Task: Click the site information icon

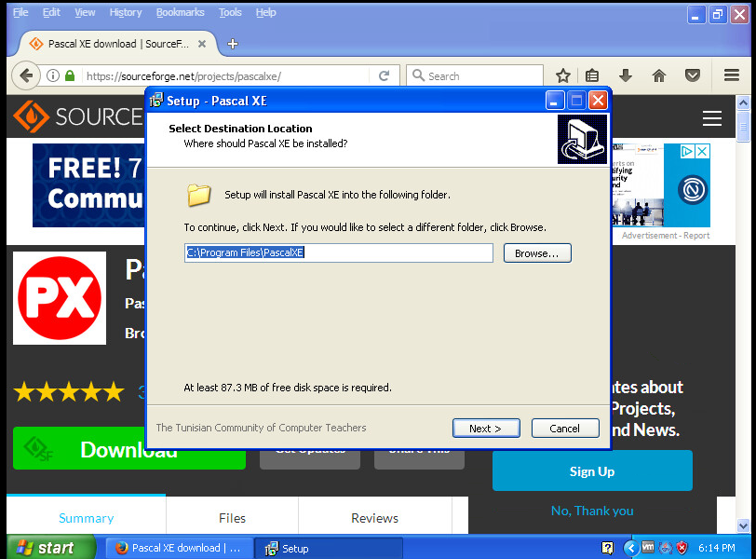Action: [53, 75]
